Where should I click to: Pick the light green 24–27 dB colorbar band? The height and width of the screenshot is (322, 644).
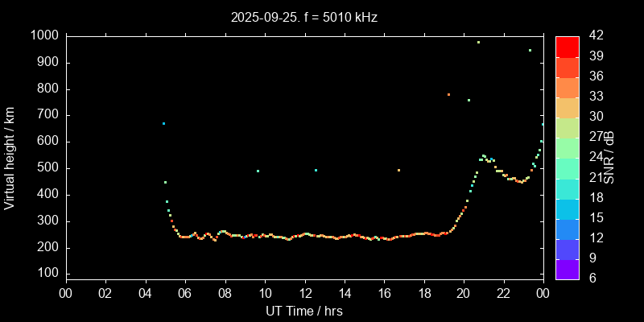coord(567,147)
